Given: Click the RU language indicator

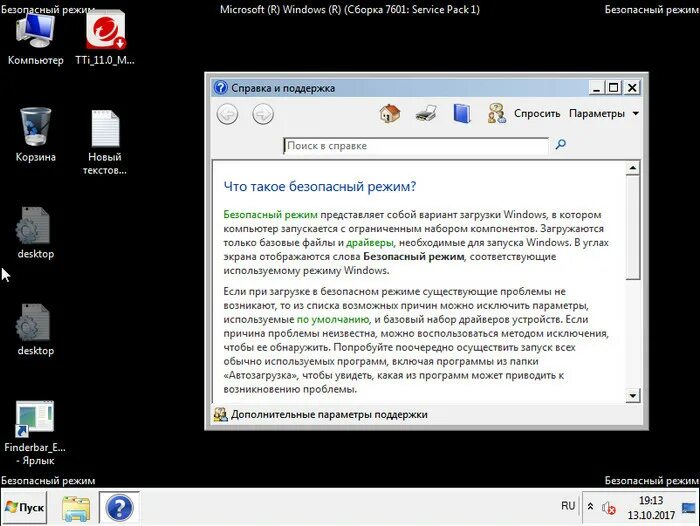Looking at the screenshot, I should coord(568,506).
